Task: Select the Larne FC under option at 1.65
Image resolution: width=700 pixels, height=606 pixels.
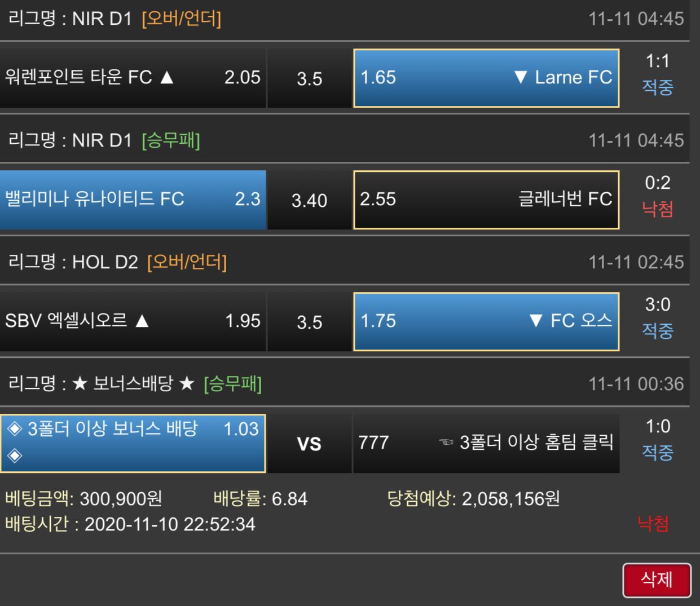Action: tap(486, 78)
